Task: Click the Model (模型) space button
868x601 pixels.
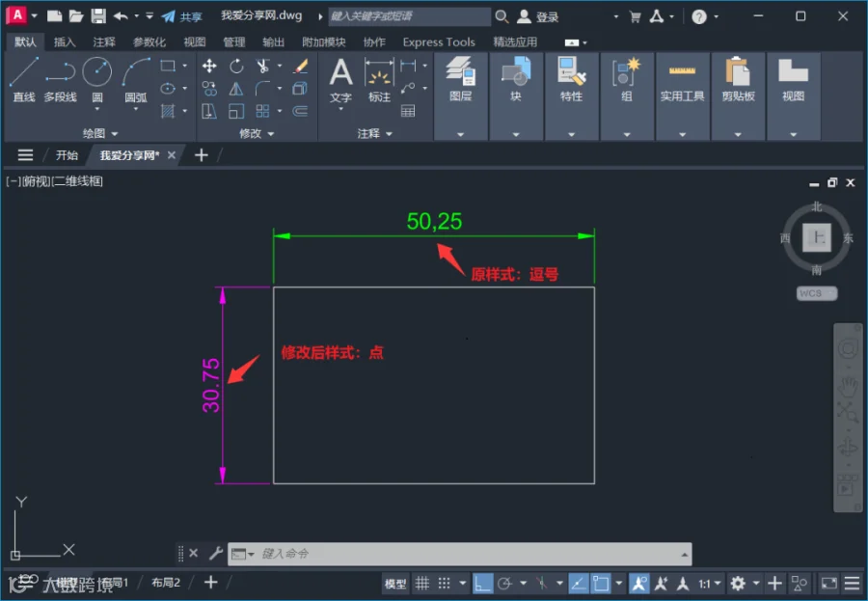Action: click(395, 584)
